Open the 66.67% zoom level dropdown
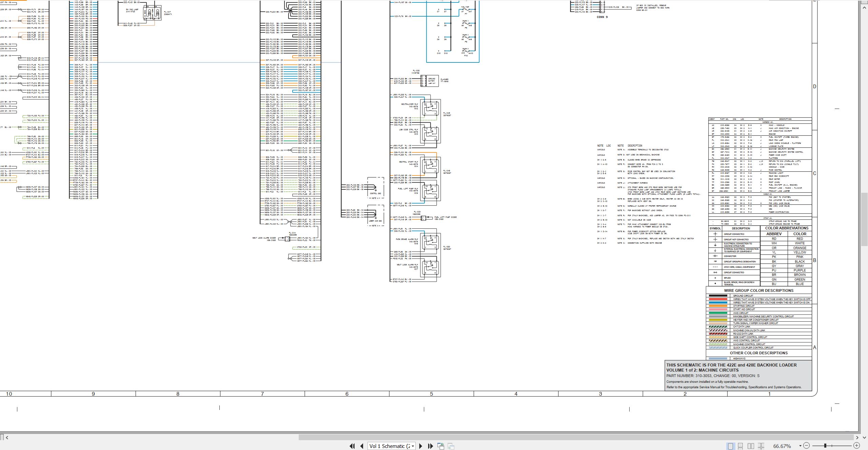868x450 pixels. tap(800, 446)
